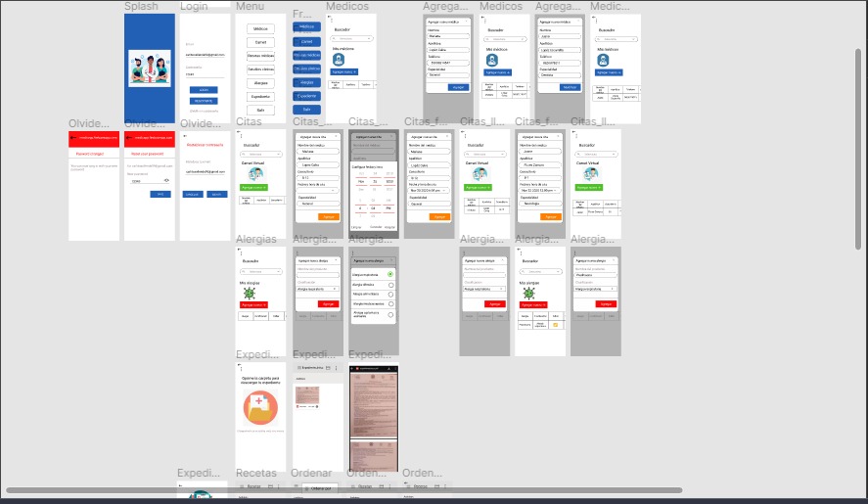Select Nov in the date picker wheel
The width and height of the screenshot is (868, 504).
click(x=361, y=181)
